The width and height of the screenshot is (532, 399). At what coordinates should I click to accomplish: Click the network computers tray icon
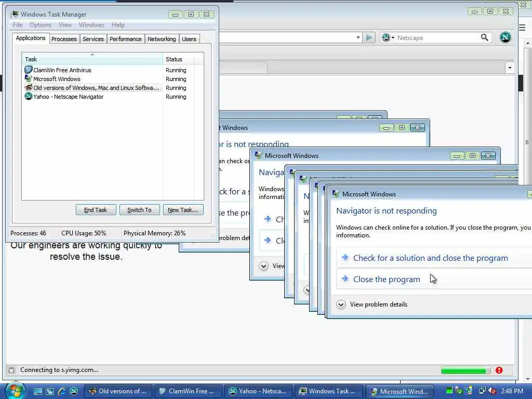[x=482, y=391]
